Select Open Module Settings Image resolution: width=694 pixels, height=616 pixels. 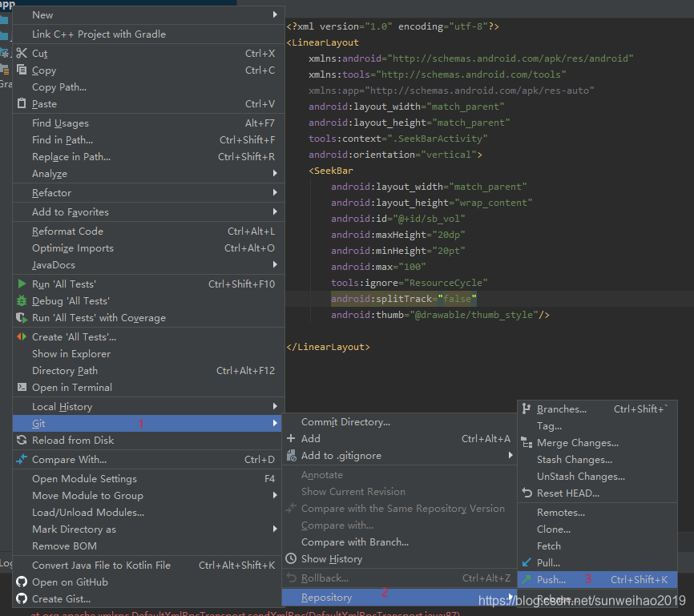(x=148, y=478)
